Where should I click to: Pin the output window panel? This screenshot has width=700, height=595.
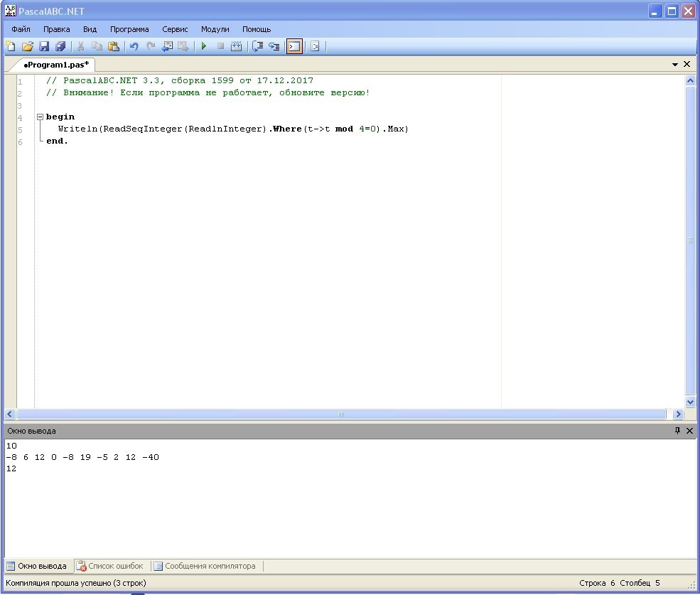coord(677,431)
